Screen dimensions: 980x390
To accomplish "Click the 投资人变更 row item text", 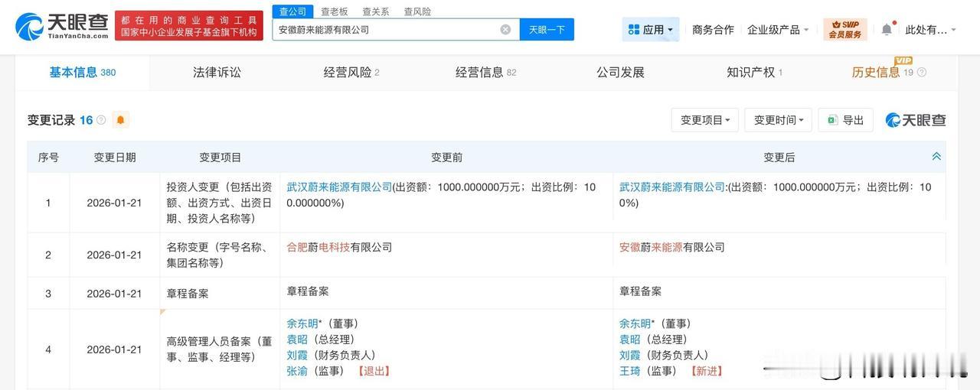I will 220,202.
